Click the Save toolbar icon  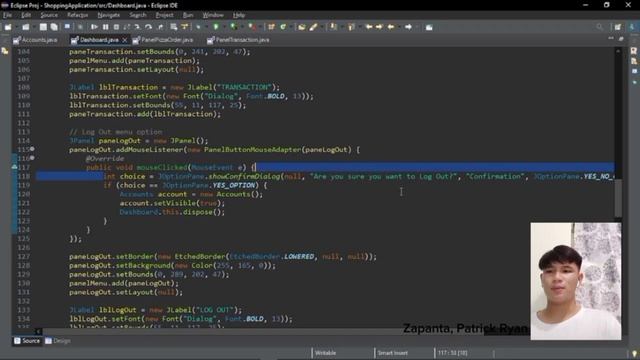[43, 27]
